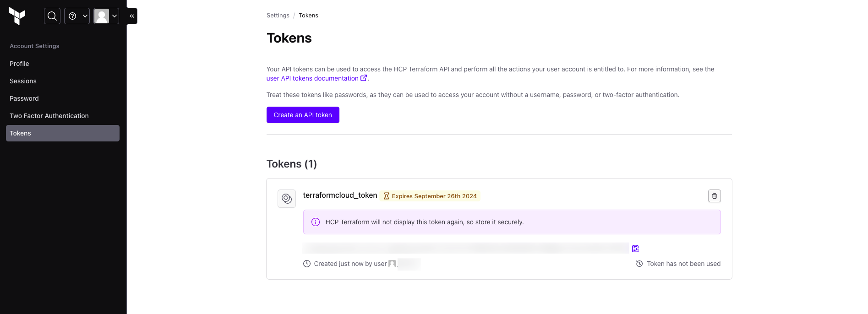868x314 pixels.
Task: Navigate to Password settings
Action: click(24, 98)
